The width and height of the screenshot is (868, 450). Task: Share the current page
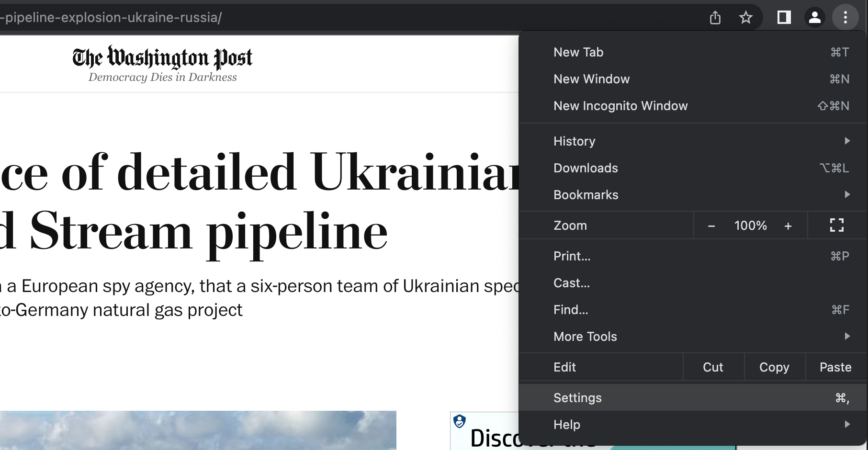[716, 18]
